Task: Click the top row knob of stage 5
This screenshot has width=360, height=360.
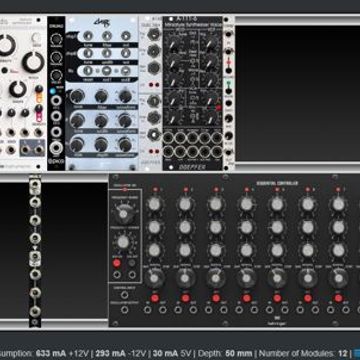Action: (277, 204)
